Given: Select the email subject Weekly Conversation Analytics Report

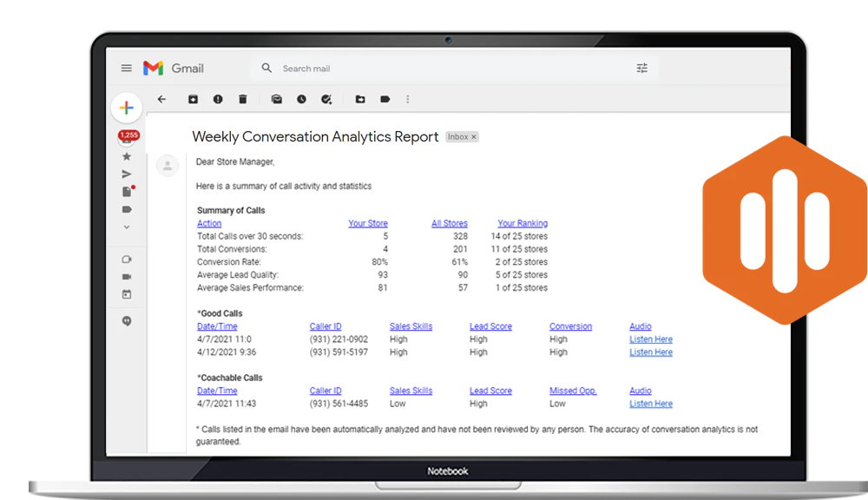Looking at the screenshot, I should tap(315, 137).
